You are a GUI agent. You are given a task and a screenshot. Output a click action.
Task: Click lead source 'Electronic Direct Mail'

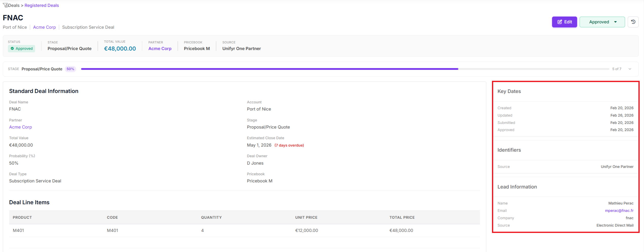(x=615, y=225)
